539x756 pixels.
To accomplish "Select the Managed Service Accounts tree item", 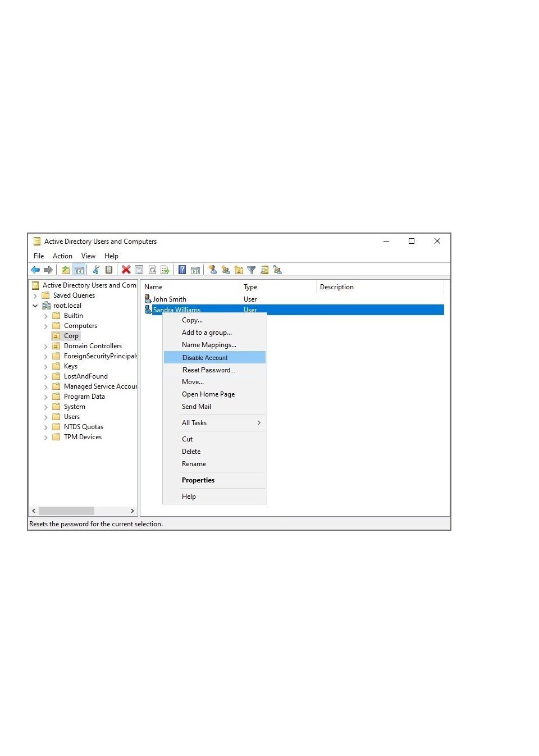I will (x=101, y=386).
